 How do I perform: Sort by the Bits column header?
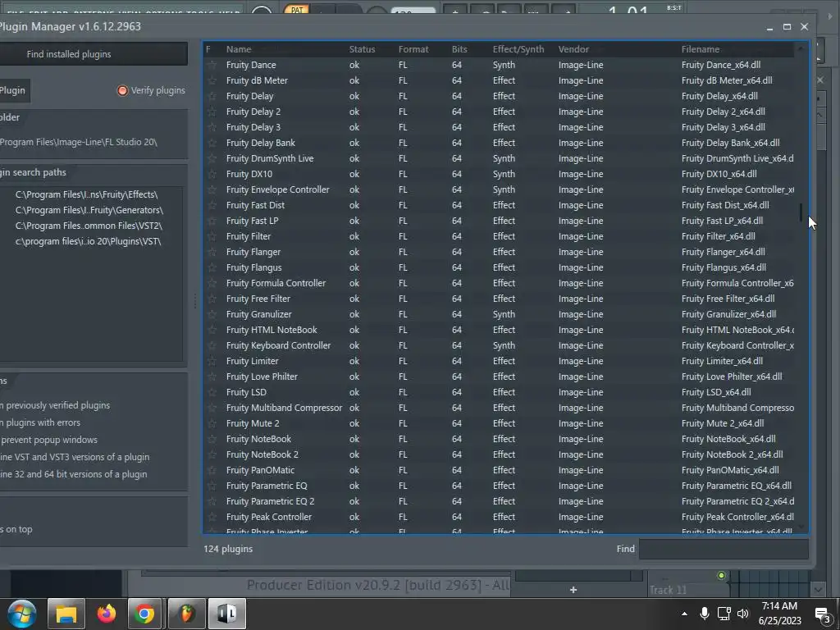(x=459, y=49)
